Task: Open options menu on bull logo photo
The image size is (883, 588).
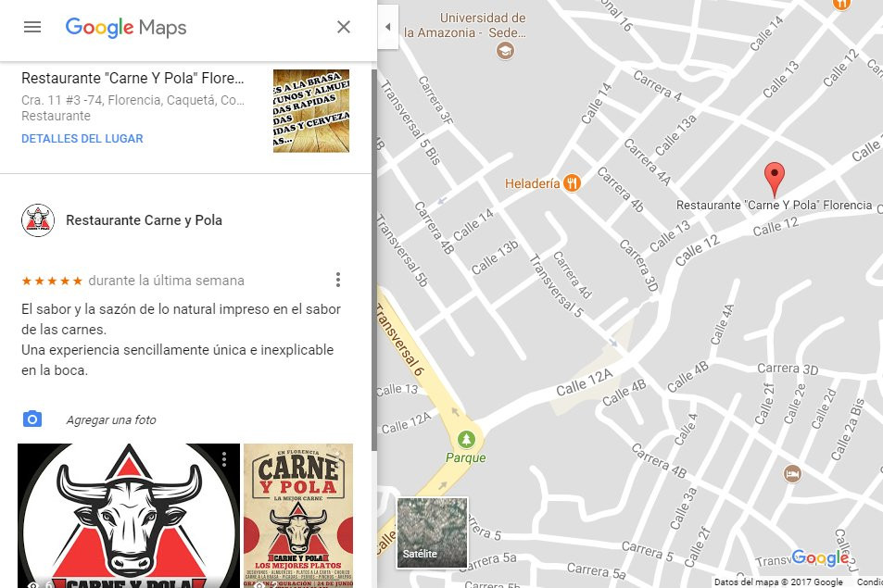Action: (224, 459)
